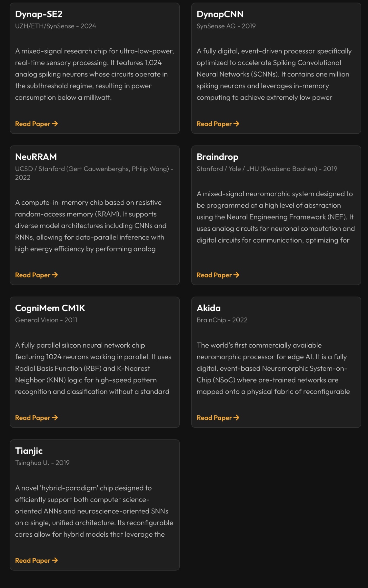Select the Dynap-SE2 card title
This screenshot has width=368, height=588.
click(x=39, y=14)
